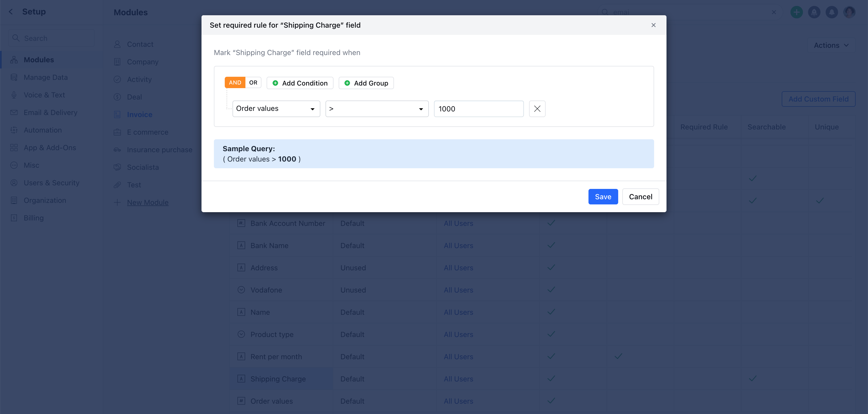Screen dimensions: 868x414
Task: Click Add Condition button
Action: point(300,83)
